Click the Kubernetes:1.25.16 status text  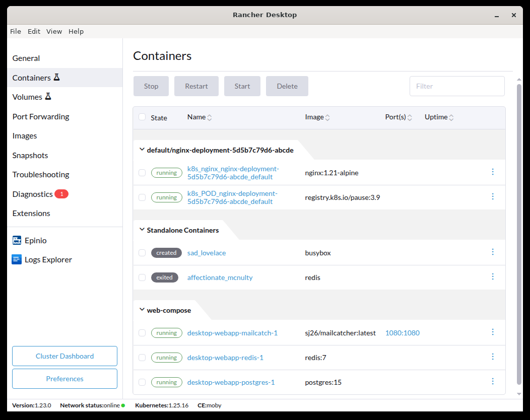pyautogui.click(x=162, y=405)
